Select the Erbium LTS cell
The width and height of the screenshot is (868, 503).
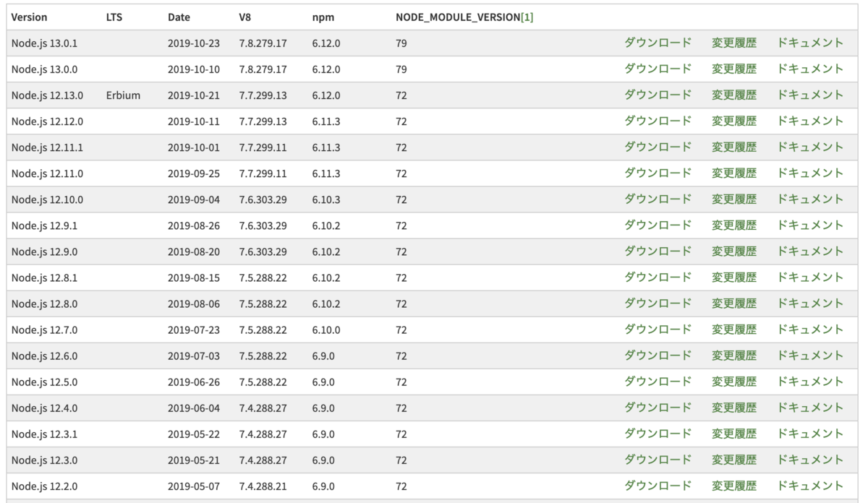[x=123, y=95]
